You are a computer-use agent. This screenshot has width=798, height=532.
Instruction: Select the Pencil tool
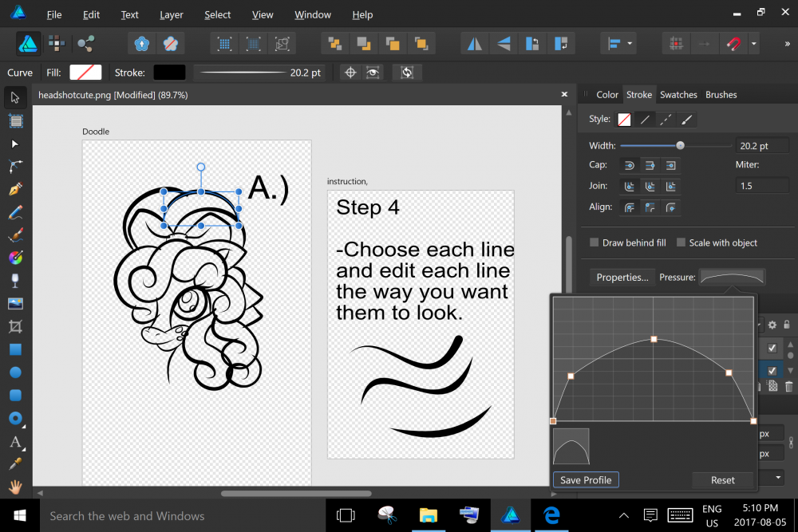pyautogui.click(x=15, y=213)
